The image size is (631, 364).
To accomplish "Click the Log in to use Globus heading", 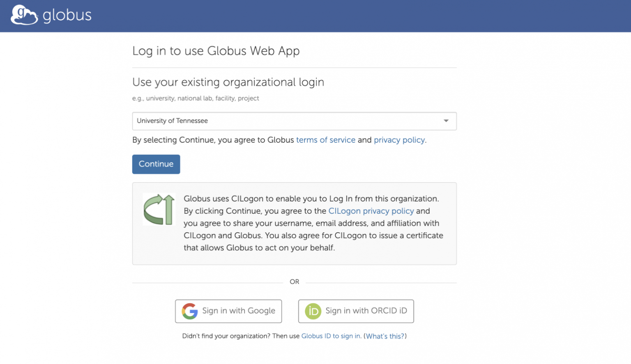I will pos(216,51).
